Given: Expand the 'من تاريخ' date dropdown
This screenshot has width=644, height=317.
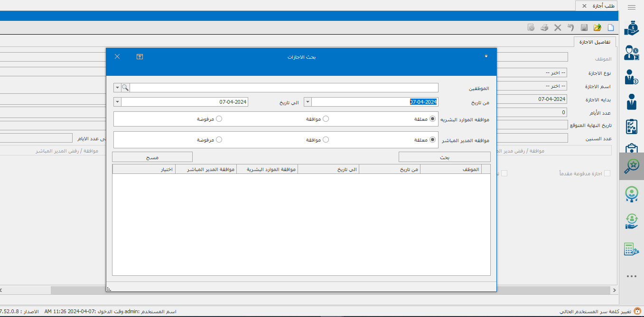Looking at the screenshot, I should pyautogui.click(x=308, y=102).
